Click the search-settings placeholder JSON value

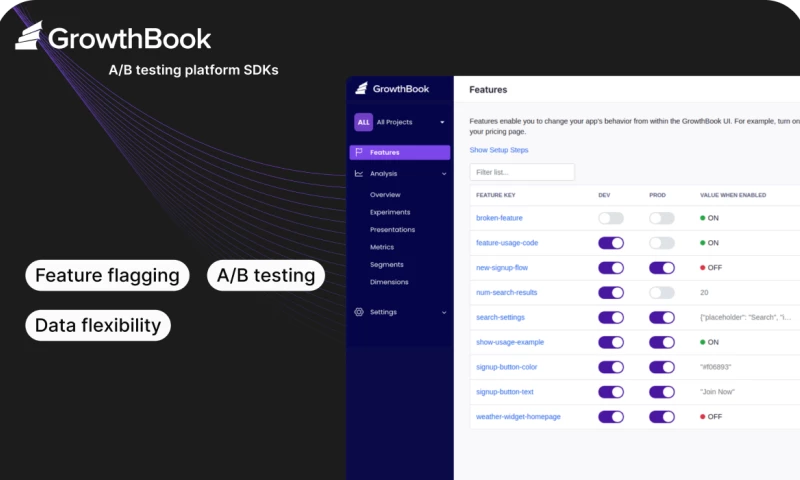[745, 317]
